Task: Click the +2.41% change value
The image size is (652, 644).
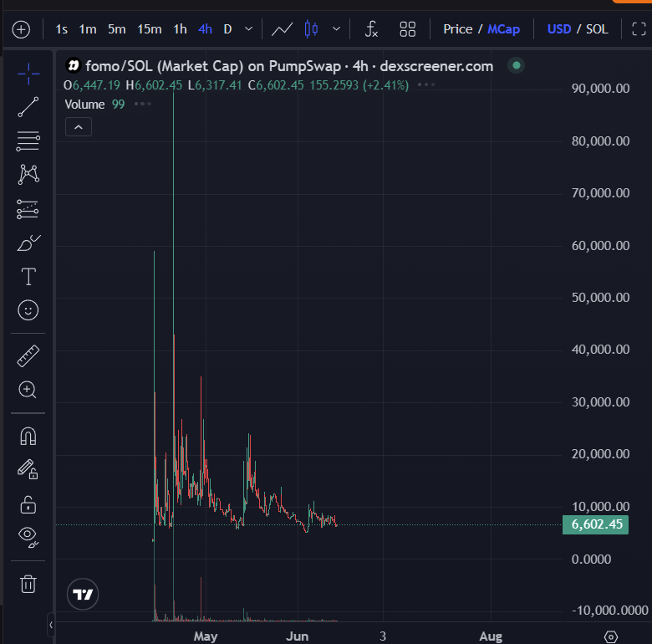Action: coord(386,85)
